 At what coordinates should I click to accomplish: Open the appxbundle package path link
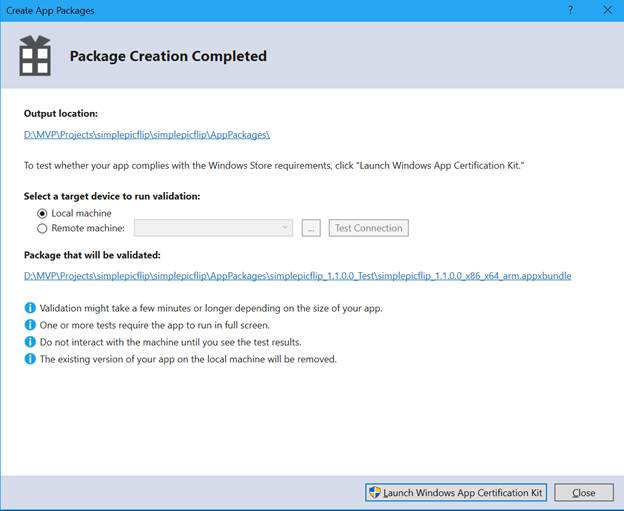(298, 276)
